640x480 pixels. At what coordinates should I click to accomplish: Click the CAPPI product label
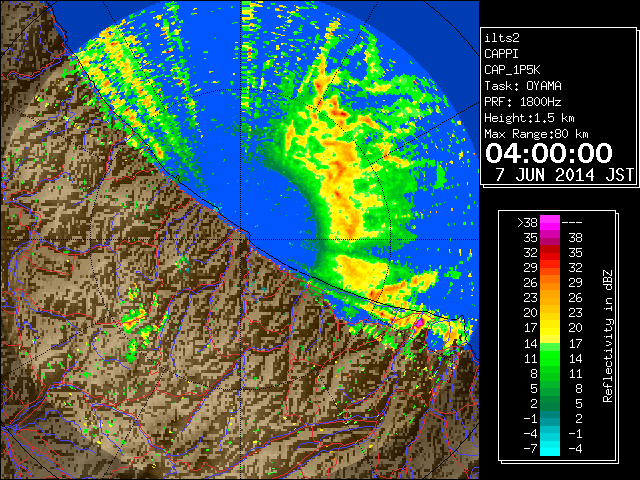click(501, 54)
